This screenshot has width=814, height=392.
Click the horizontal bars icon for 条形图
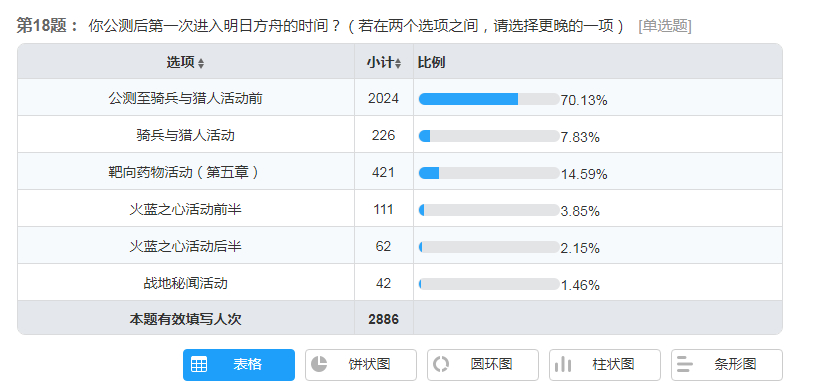click(685, 364)
